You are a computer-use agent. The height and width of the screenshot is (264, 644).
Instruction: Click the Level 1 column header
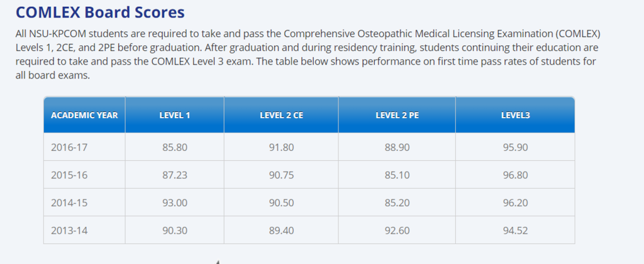pyautogui.click(x=174, y=115)
